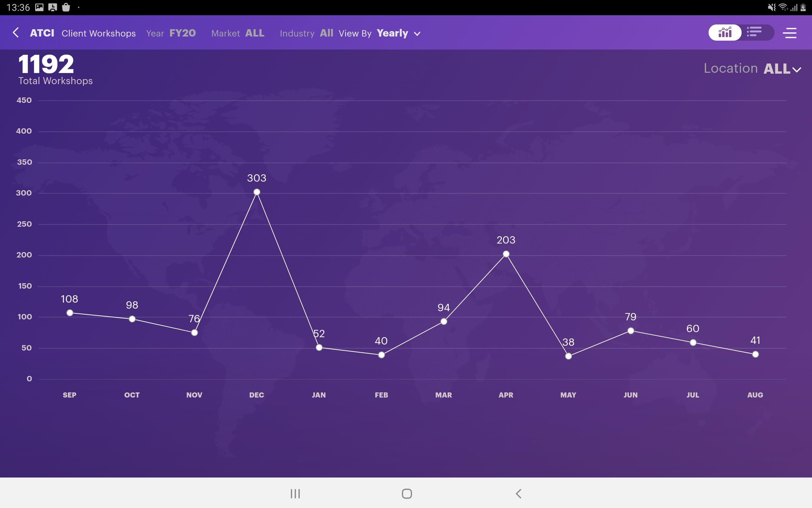812x508 pixels.
Task: Select the MAY data point 38
Action: pos(568,356)
